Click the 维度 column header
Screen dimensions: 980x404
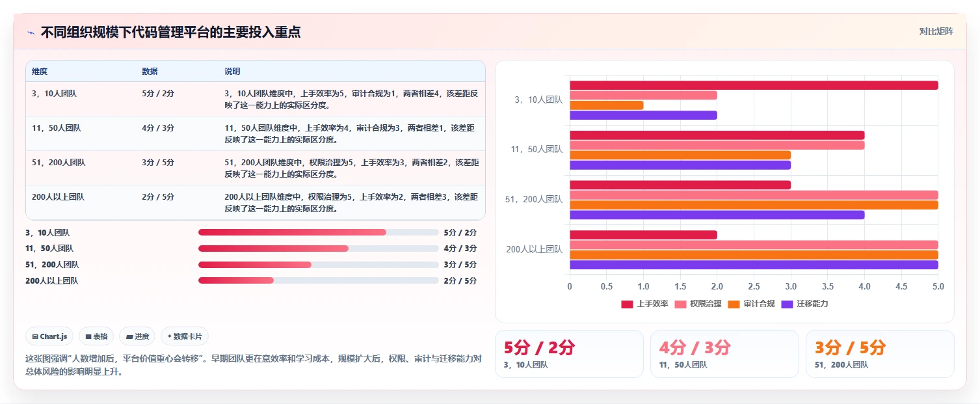[81, 72]
